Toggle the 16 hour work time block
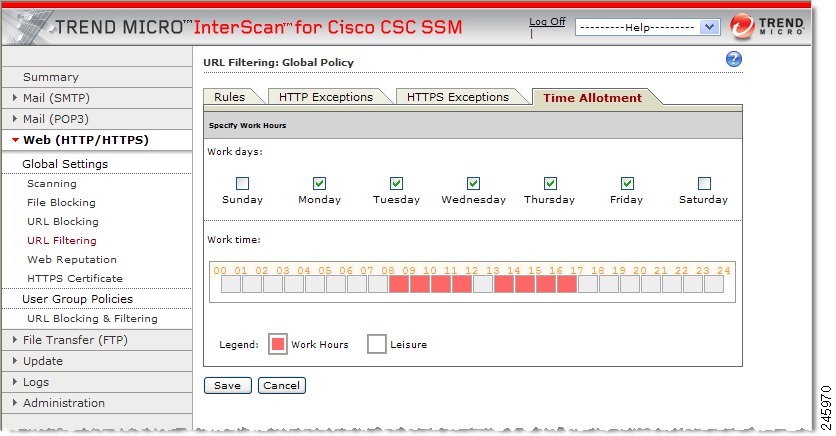Screen dimensions: 836x436 click(x=567, y=284)
